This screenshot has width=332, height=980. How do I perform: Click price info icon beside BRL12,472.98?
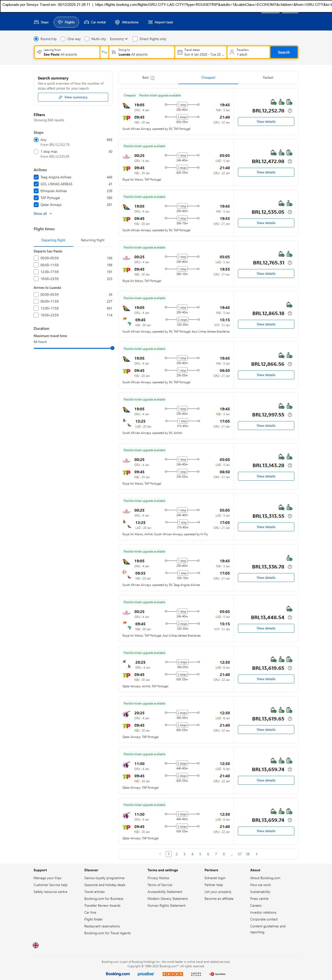pos(290,161)
